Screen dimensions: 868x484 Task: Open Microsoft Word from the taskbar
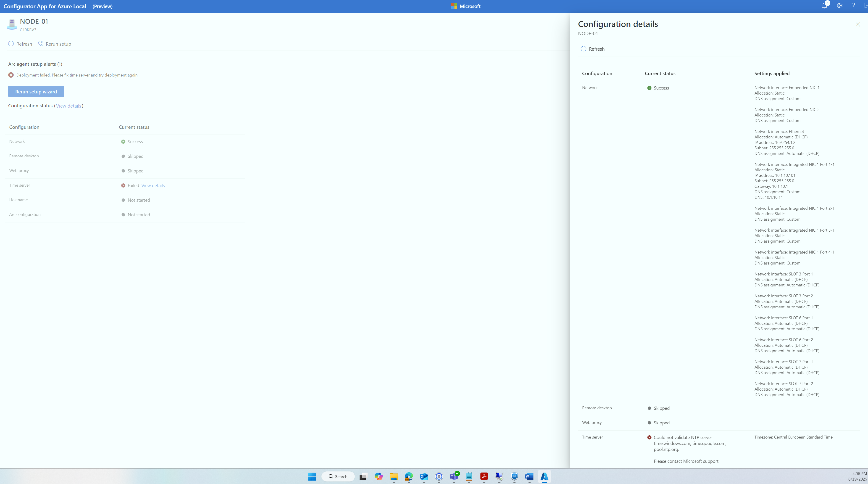[x=529, y=476]
